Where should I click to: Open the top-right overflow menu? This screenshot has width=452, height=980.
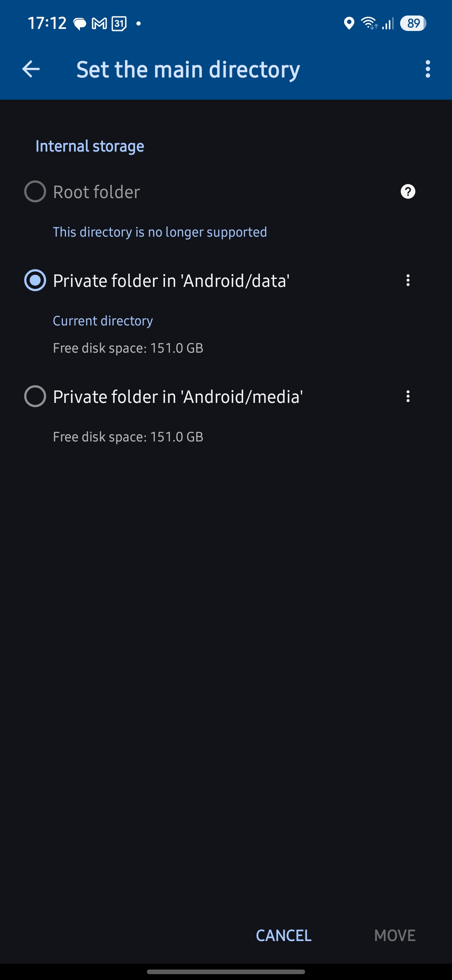click(x=427, y=69)
